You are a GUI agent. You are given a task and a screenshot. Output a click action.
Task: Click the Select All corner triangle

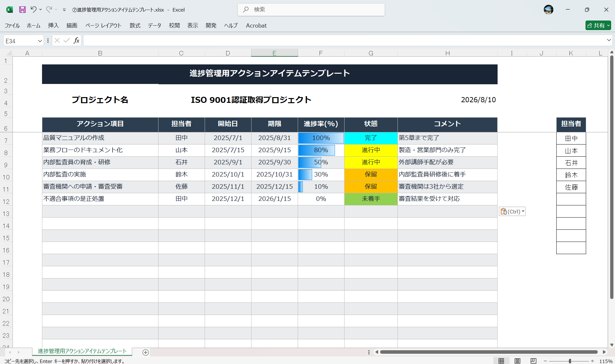click(x=9, y=53)
